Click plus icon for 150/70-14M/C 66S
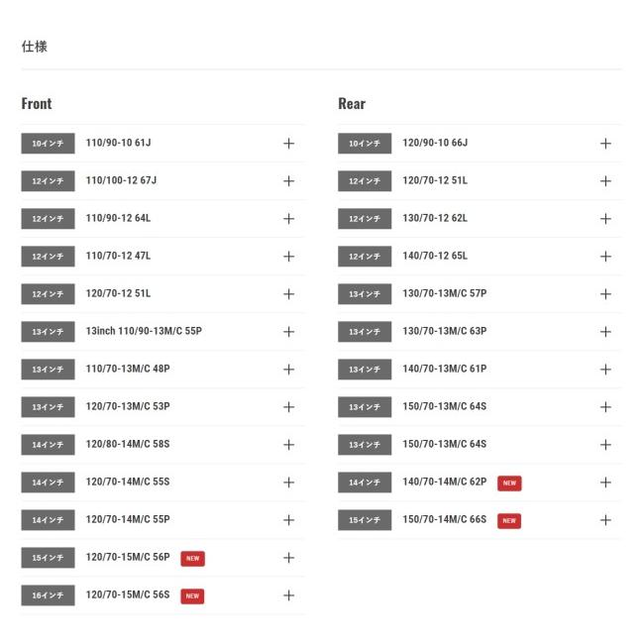This screenshot has width=644, height=644. [x=605, y=520]
